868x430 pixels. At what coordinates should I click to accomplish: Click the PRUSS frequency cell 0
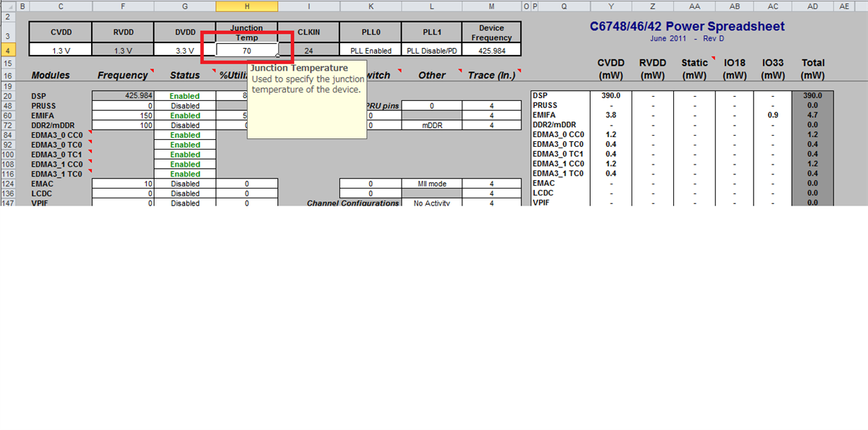pos(123,105)
